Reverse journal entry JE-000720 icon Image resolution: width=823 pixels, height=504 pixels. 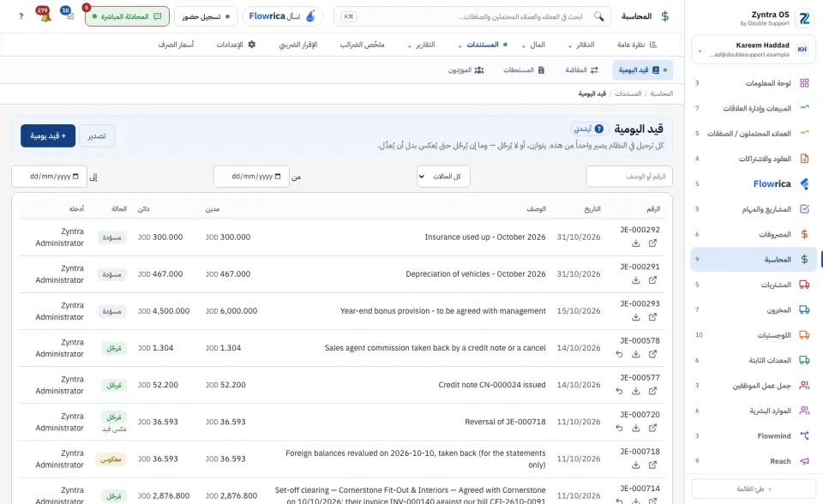[619, 428]
